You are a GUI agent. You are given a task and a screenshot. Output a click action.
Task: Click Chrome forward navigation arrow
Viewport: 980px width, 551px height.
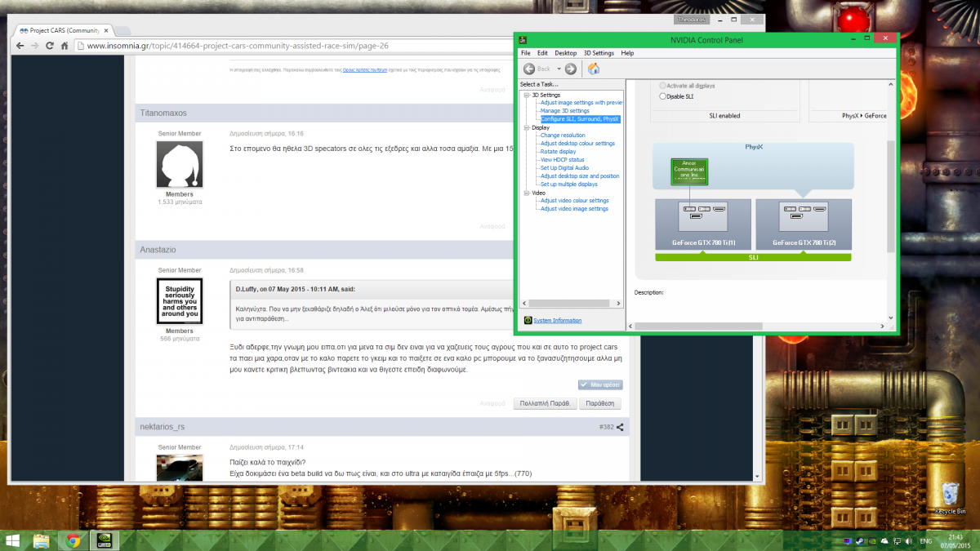tap(37, 46)
